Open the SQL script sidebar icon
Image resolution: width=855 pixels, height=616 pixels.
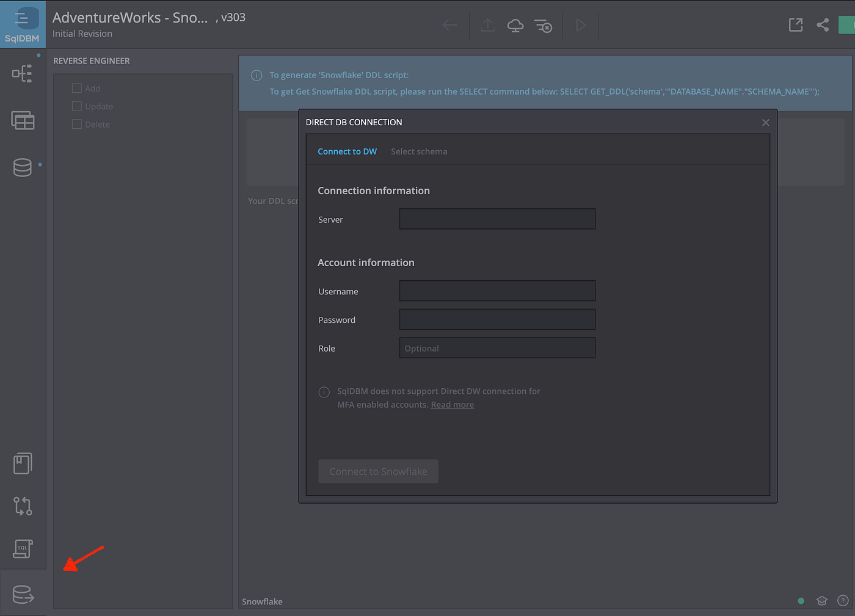pos(23,548)
